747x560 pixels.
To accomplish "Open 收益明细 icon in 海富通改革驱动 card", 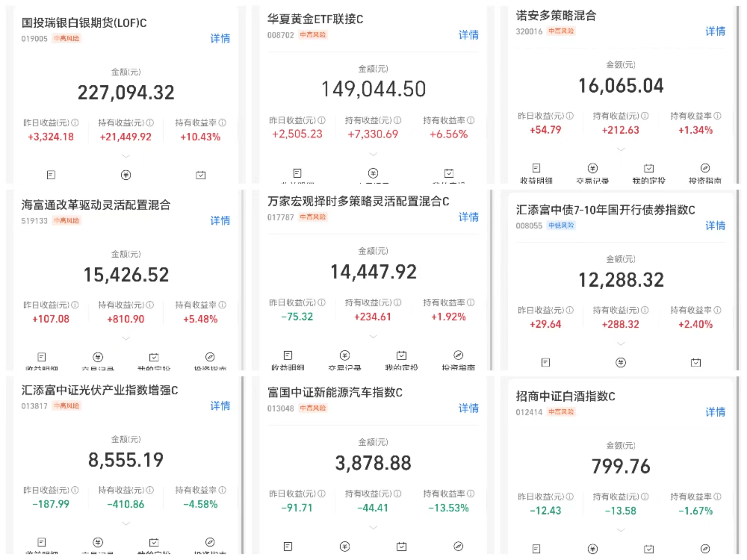I will [x=41, y=357].
